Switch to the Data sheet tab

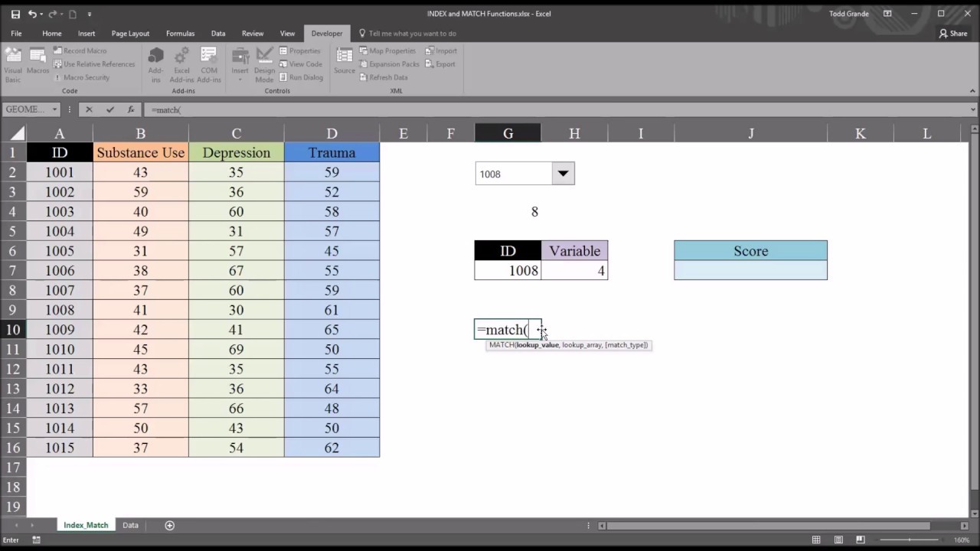(130, 525)
